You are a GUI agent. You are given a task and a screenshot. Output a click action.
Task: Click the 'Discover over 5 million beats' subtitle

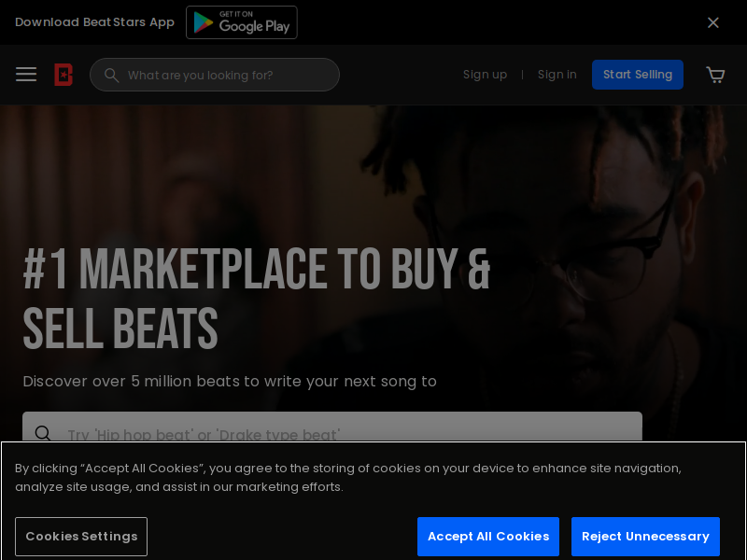(x=230, y=382)
